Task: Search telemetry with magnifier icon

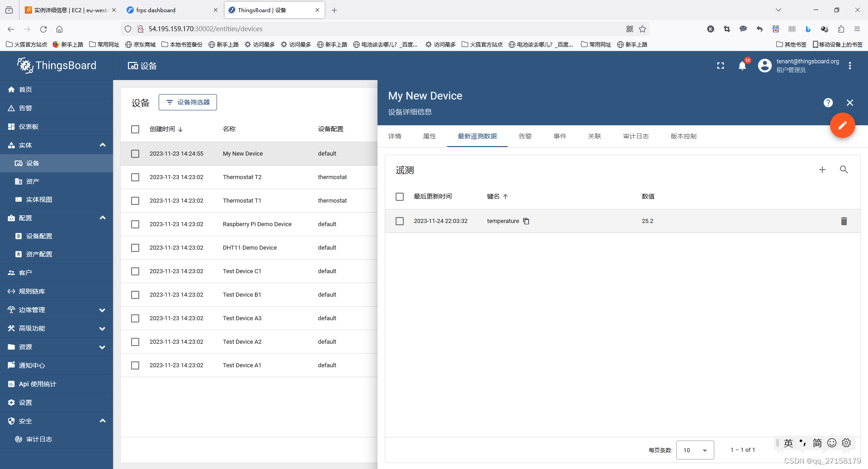Action: point(844,170)
